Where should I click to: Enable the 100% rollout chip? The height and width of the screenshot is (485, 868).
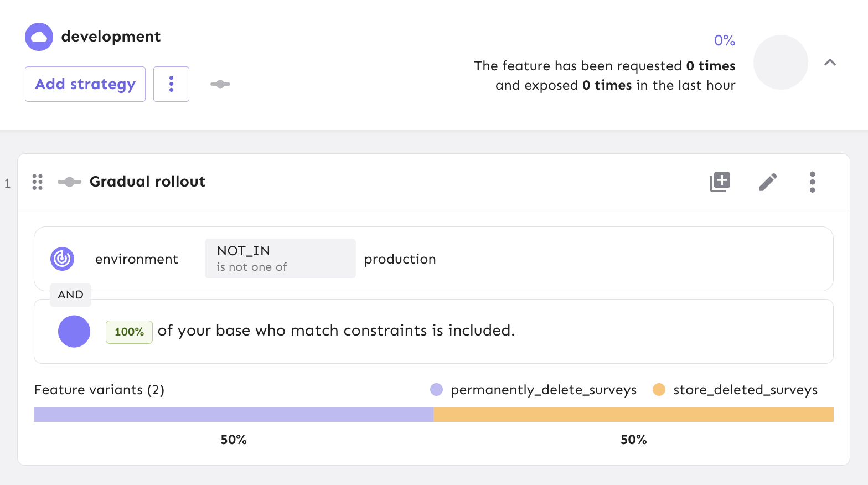click(129, 332)
